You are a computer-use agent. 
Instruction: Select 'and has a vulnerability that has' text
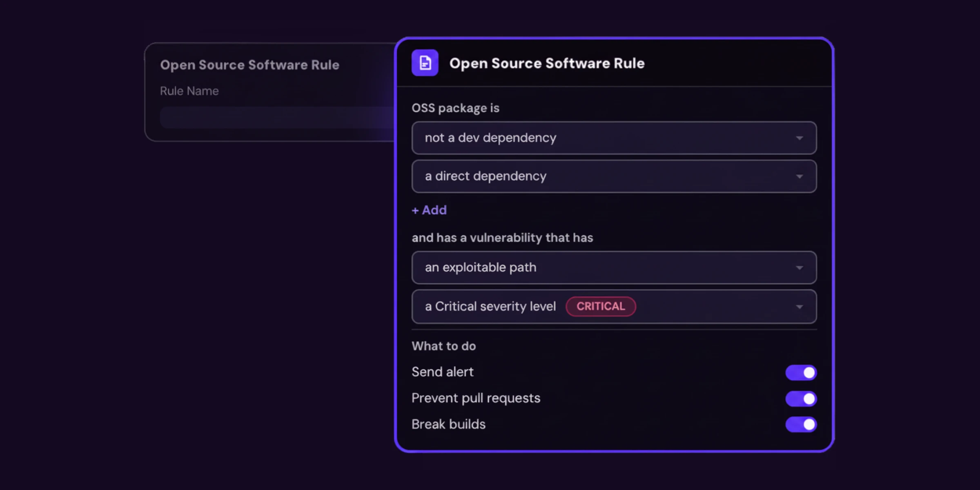pyautogui.click(x=502, y=238)
